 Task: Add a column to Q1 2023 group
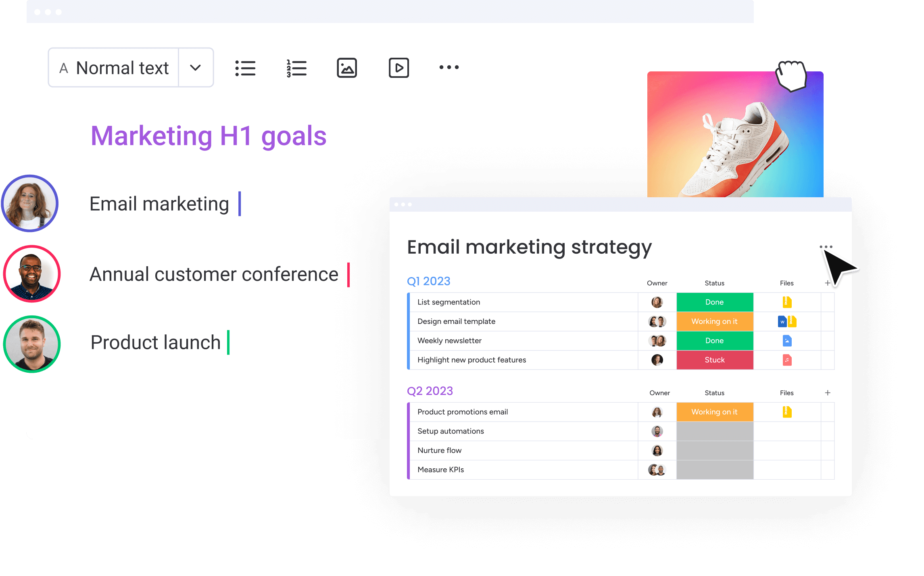click(828, 283)
